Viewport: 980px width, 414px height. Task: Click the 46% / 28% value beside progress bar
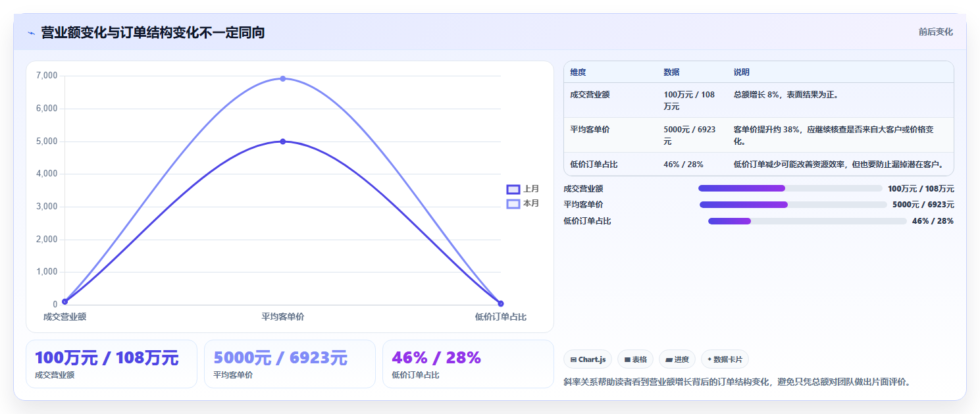(933, 221)
